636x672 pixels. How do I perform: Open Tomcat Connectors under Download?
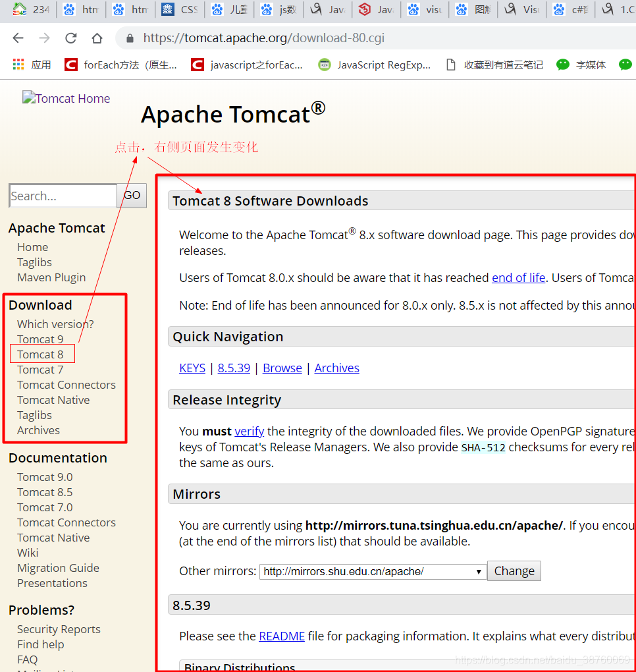(x=66, y=385)
